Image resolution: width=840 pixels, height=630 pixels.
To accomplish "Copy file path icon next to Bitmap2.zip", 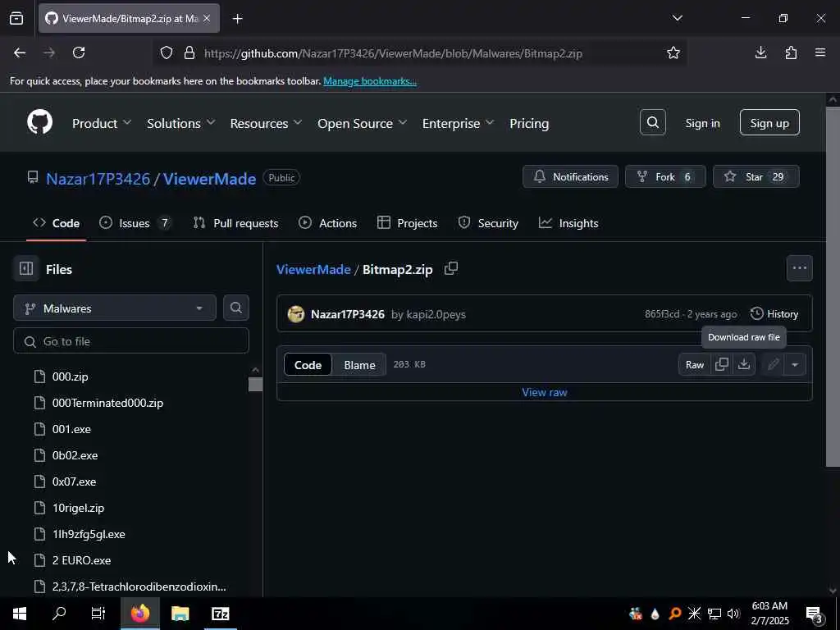I will tap(451, 268).
